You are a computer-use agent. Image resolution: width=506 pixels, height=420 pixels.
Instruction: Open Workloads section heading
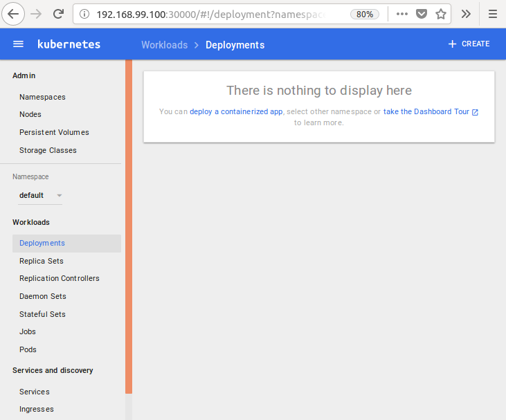click(x=31, y=222)
